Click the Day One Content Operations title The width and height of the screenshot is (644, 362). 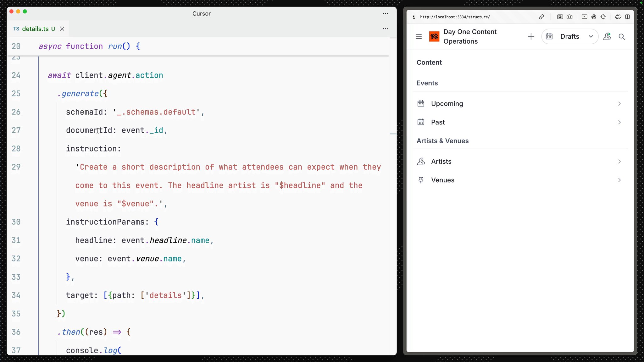point(470,36)
